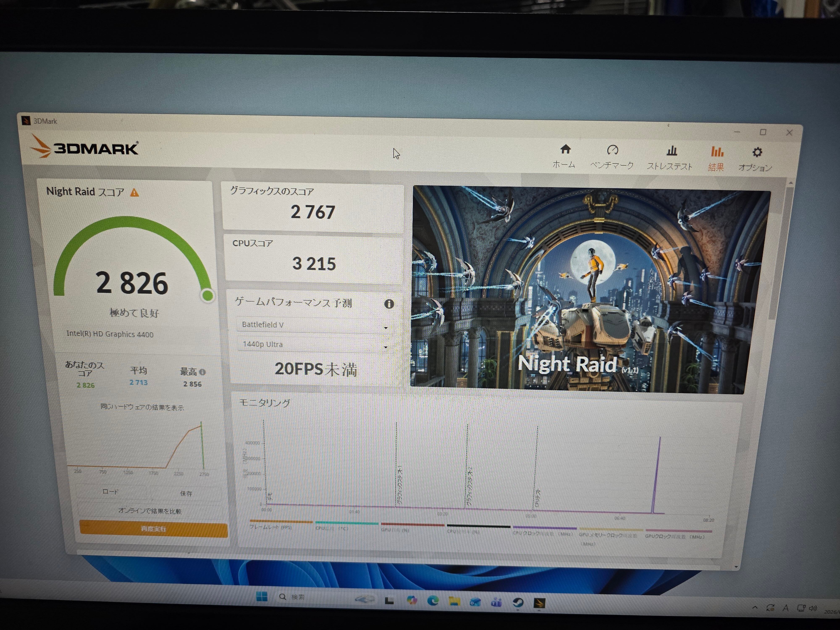Select the Results (結果) chart icon

717,152
